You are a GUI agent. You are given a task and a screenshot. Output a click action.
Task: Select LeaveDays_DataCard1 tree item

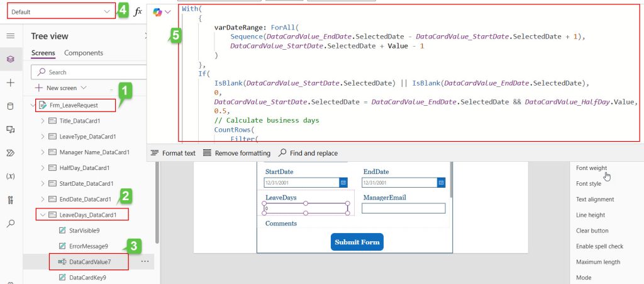[x=88, y=215]
